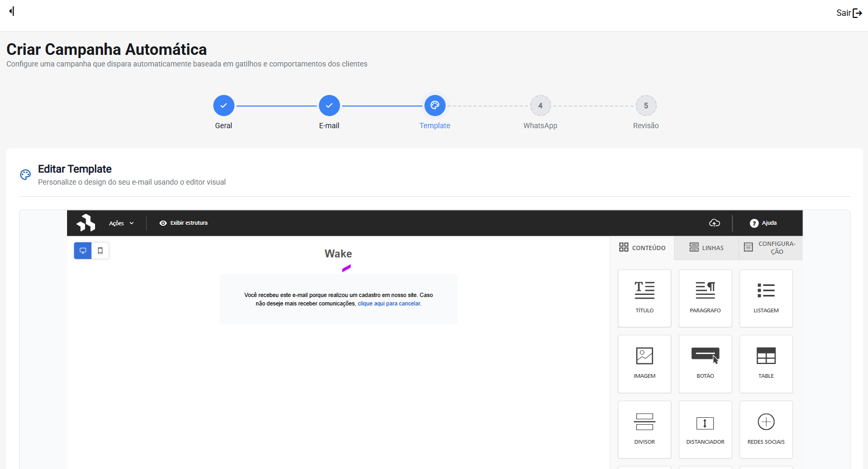Pick the Imagem content block
The height and width of the screenshot is (469, 868).
point(644,363)
